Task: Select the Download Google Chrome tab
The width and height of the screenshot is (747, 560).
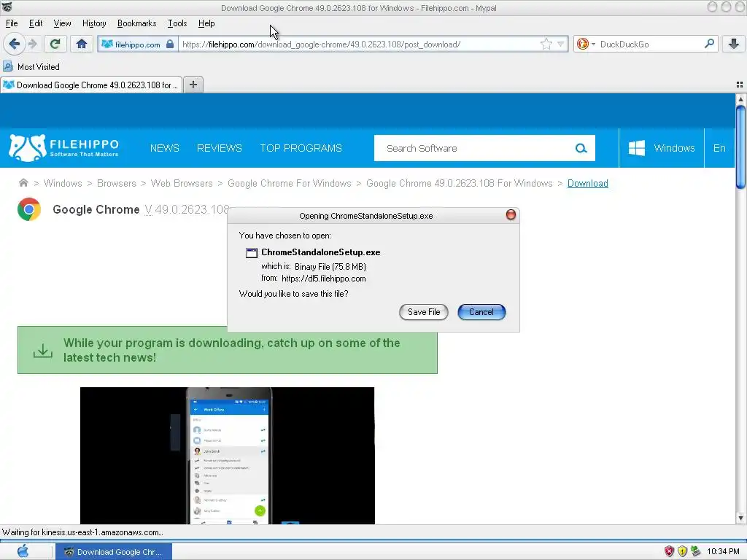Action: point(91,85)
